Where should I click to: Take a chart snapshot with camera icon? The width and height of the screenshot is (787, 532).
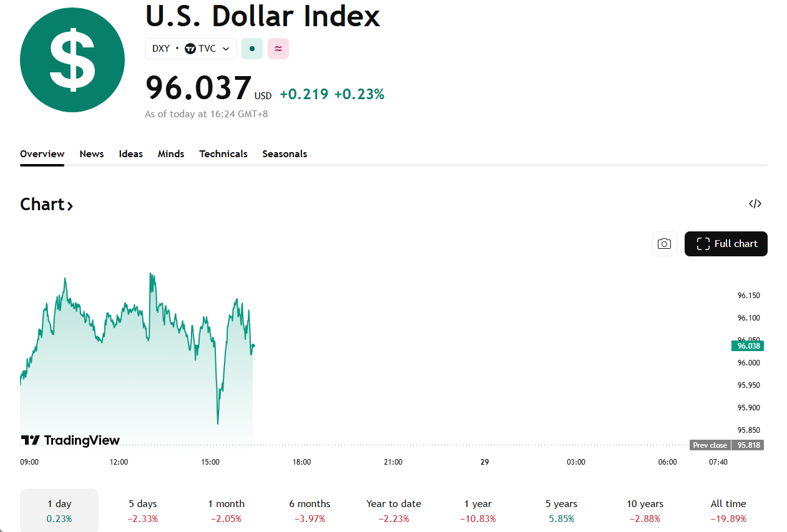point(665,244)
